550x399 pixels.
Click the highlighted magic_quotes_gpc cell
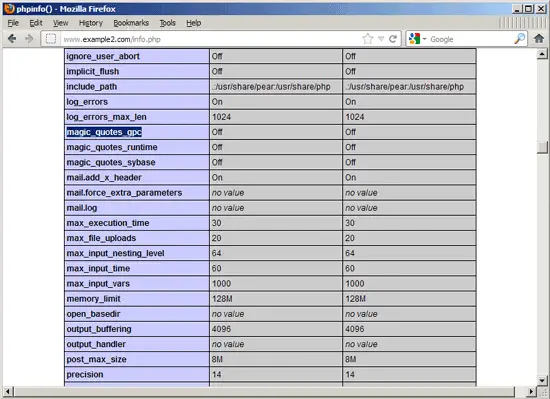[x=104, y=132]
